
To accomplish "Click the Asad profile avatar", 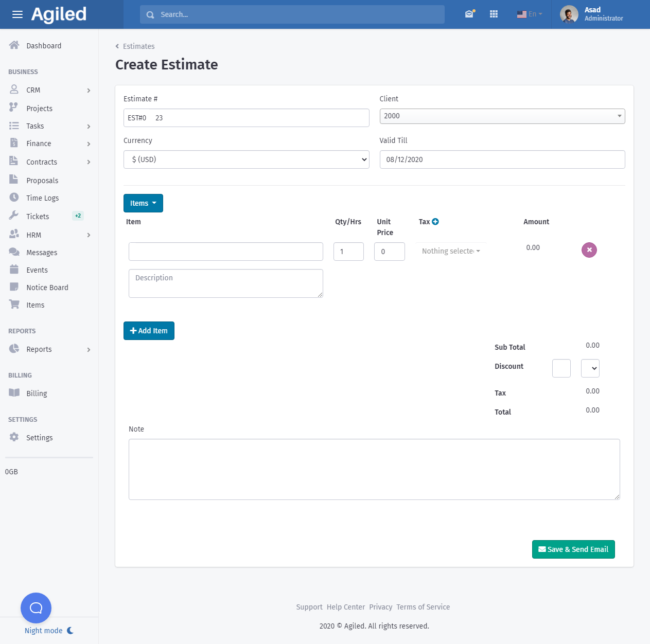I will [569, 14].
